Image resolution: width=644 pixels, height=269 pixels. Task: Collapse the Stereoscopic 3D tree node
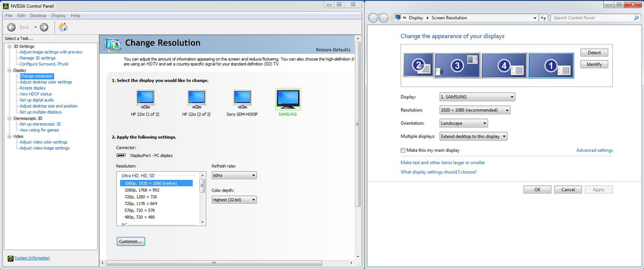tap(10, 118)
